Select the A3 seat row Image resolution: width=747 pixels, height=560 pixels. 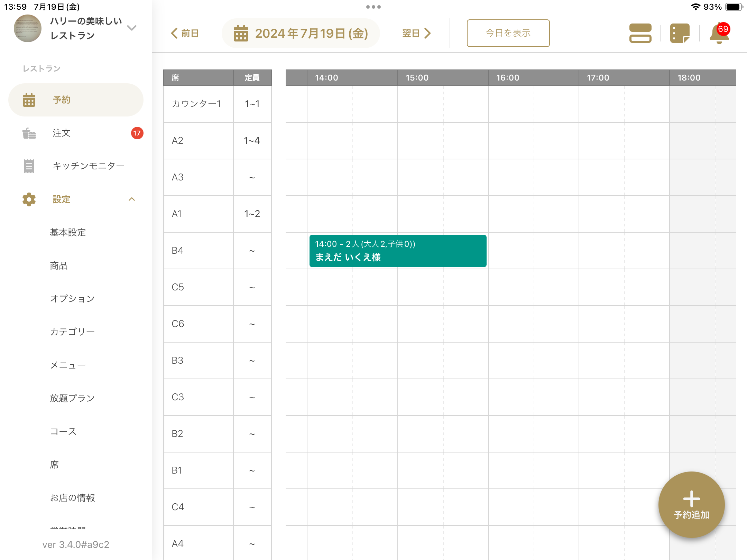click(x=218, y=177)
